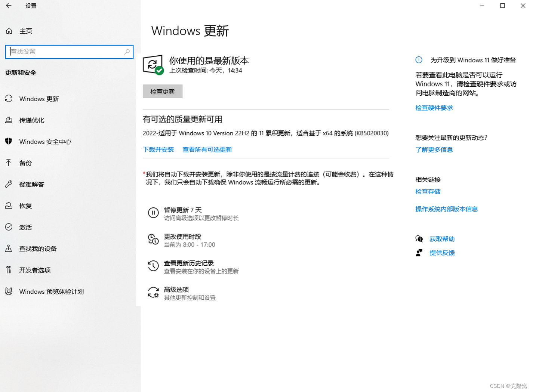Screen dimensions: 533x392
Task: Click the 获取帮助 chat bubble icon
Action: tap(419, 239)
